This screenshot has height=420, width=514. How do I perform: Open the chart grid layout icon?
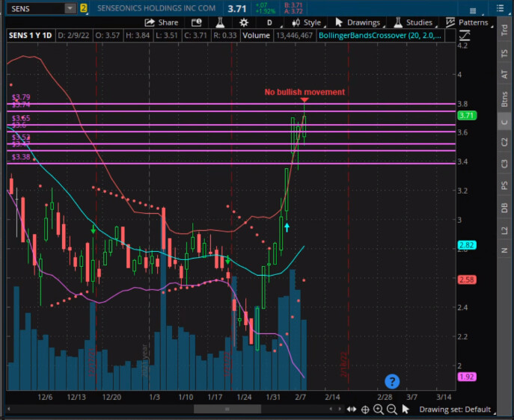coord(473,10)
